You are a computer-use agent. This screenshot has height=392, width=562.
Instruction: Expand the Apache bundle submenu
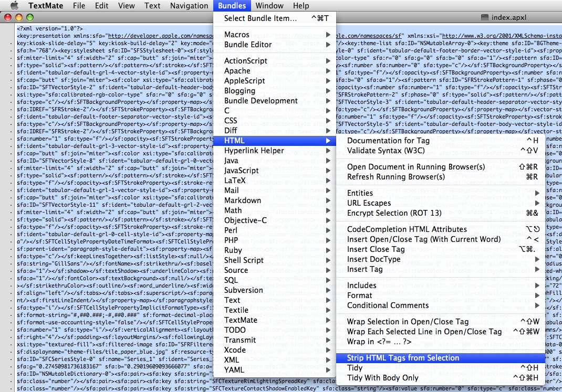click(x=275, y=71)
